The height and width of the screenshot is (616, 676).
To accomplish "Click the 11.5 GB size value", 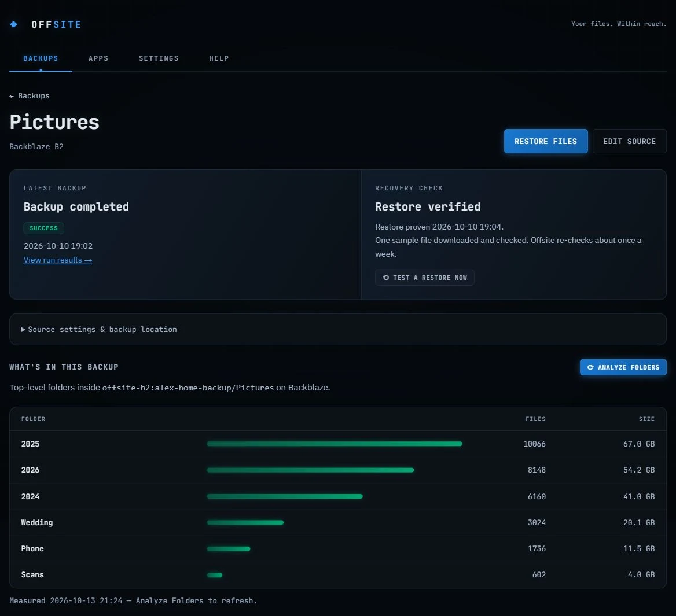I will click(x=639, y=548).
